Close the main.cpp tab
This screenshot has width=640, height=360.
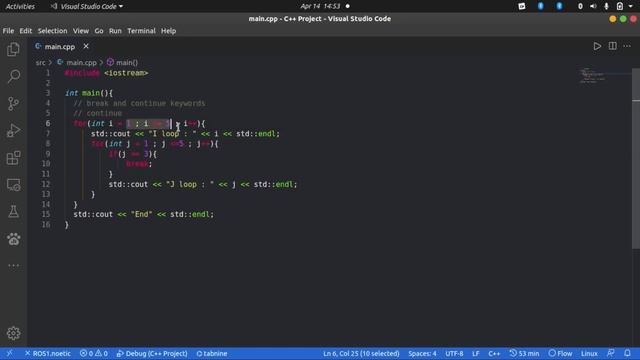point(86,46)
